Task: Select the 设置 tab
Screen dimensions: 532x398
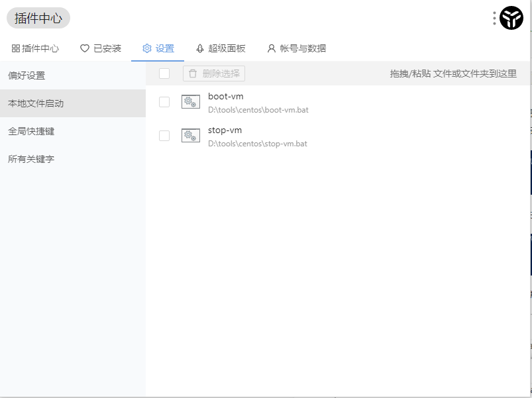Action: click(158, 48)
